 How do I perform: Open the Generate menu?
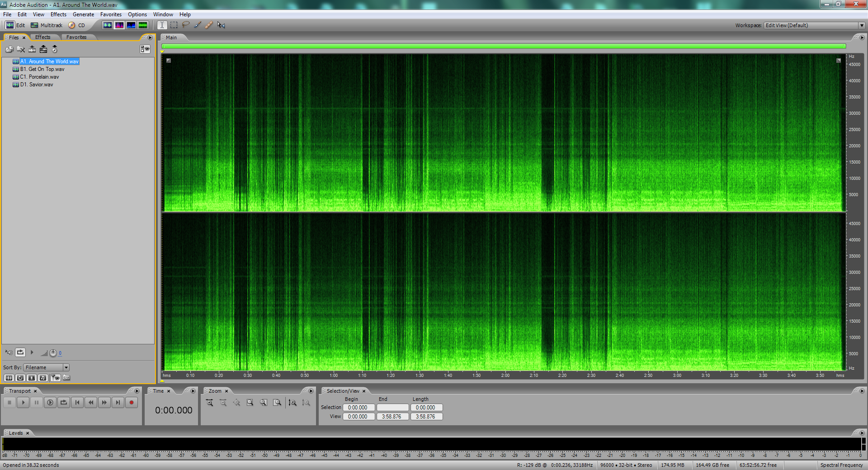tap(84, 14)
